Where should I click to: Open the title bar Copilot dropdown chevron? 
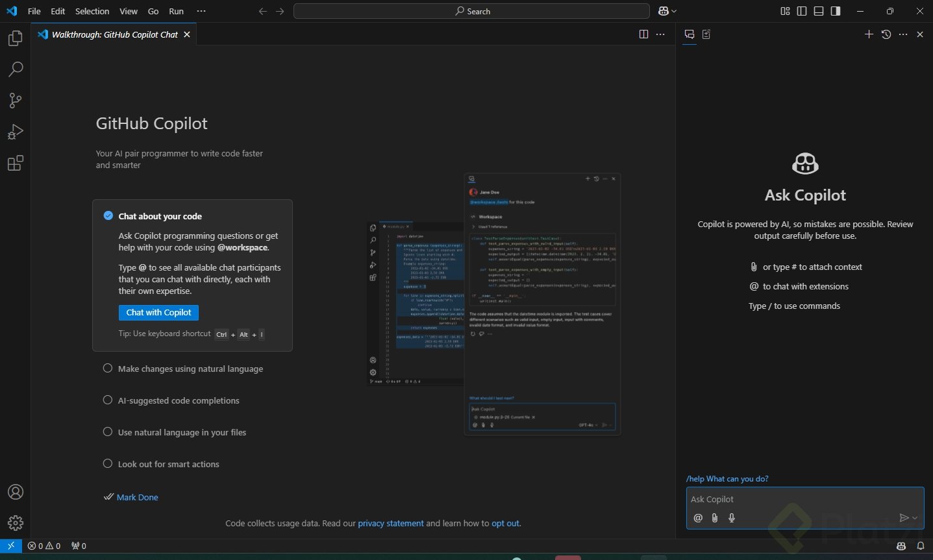coord(674,11)
